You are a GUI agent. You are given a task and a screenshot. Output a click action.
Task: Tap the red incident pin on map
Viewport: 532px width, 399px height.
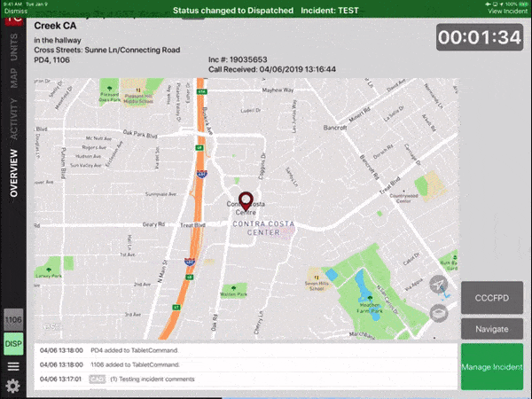246,200
